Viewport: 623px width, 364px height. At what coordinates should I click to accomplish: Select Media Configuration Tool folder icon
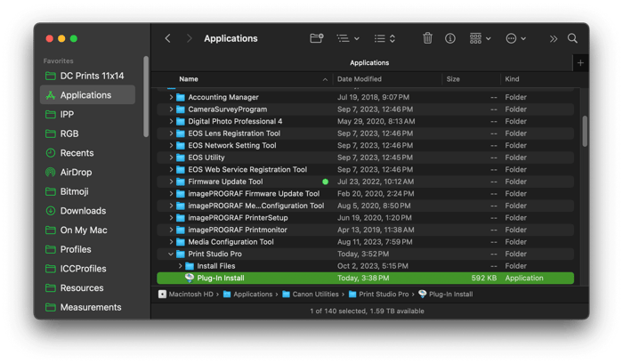click(x=181, y=241)
